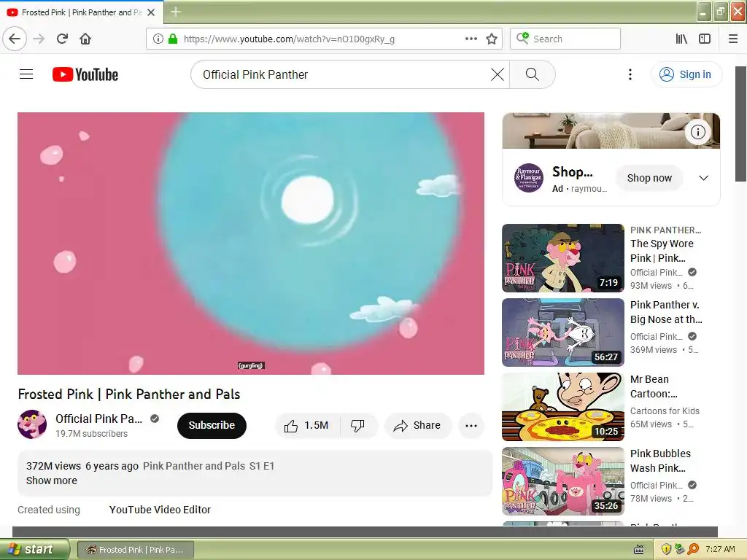Viewport: 747px width, 560px height.
Task: Toggle the Firefox sidebar icon
Action: point(705,39)
